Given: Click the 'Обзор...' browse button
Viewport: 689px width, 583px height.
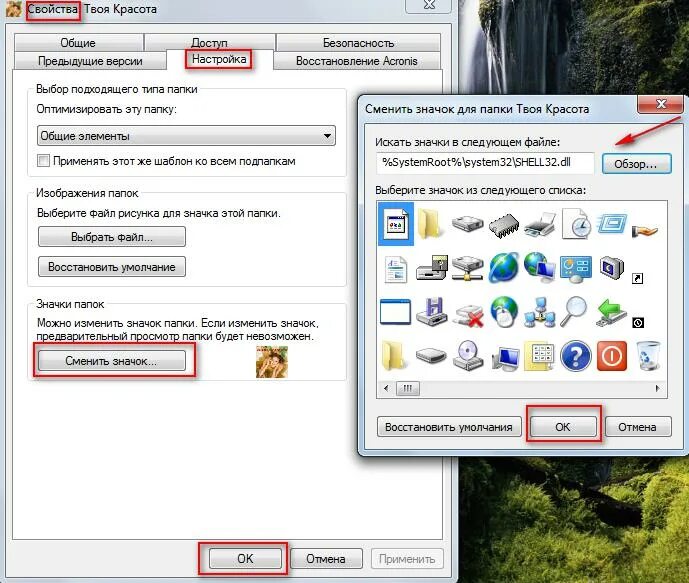Looking at the screenshot, I should pyautogui.click(x=636, y=164).
